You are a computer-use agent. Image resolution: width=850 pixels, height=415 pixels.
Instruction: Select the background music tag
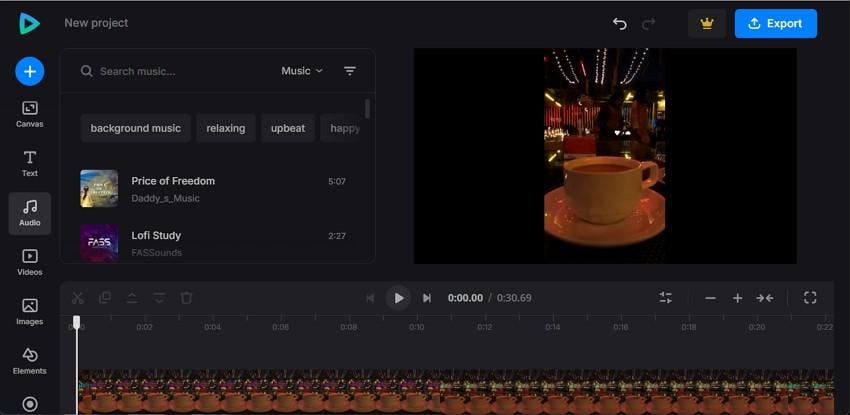pyautogui.click(x=136, y=128)
